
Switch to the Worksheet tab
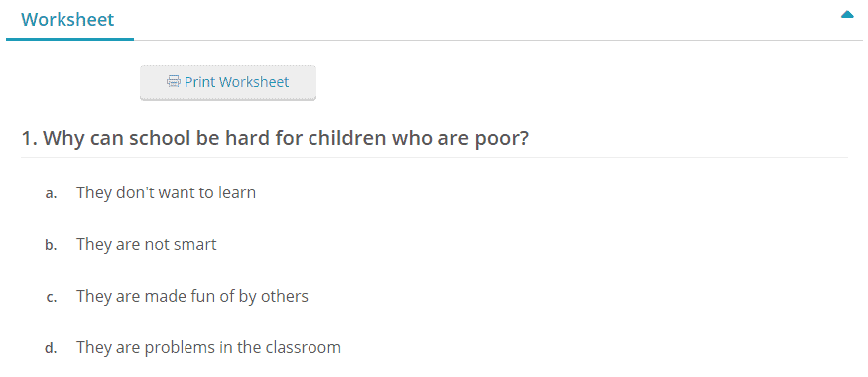67,20
